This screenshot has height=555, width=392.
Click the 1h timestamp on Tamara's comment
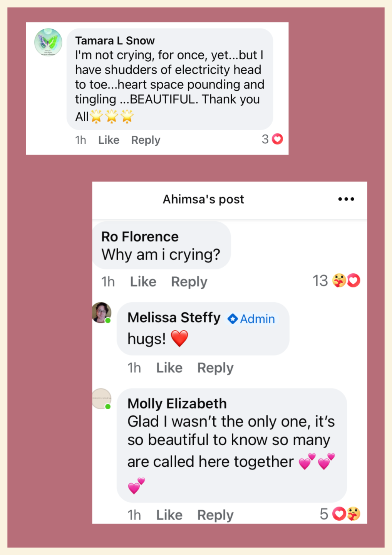pos(80,140)
